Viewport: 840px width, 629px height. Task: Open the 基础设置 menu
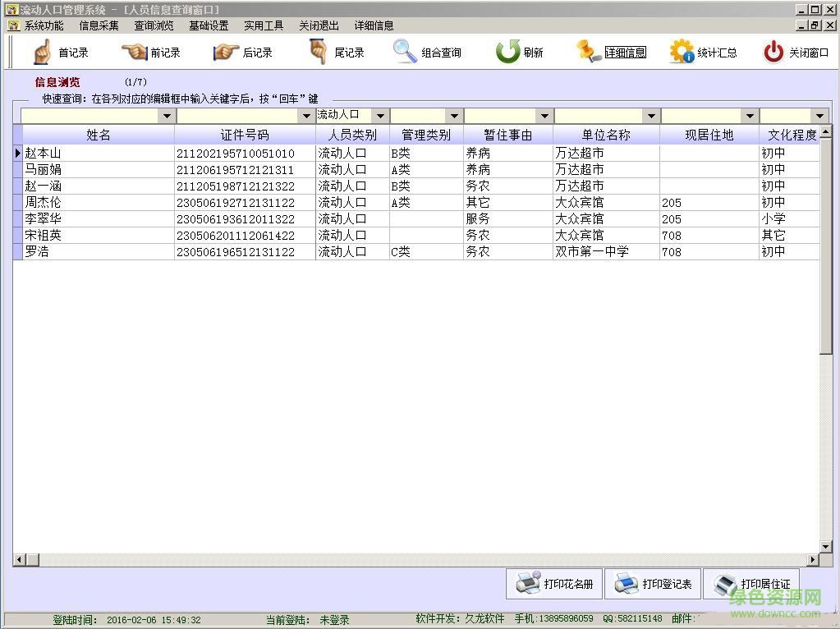[209, 25]
